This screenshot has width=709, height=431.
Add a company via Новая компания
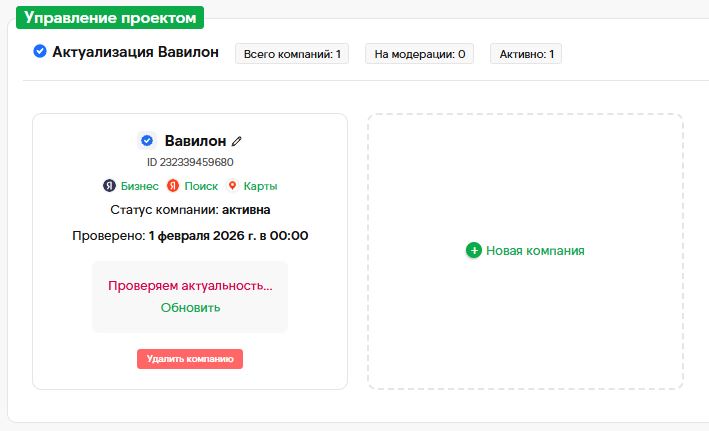535,251
